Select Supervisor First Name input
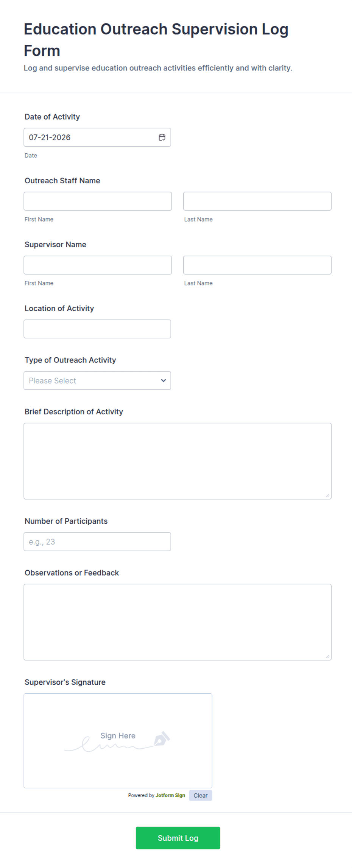Screen dimensions: 352x868 point(98,265)
